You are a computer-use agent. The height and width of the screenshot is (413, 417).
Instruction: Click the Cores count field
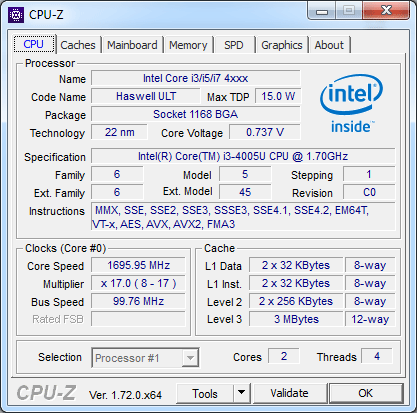[x=284, y=356]
